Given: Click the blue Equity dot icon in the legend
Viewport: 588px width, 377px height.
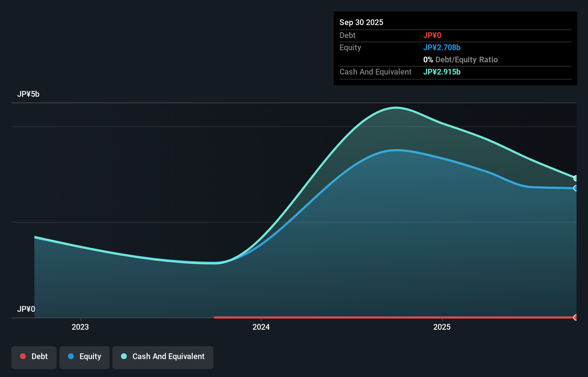Looking at the screenshot, I should pos(71,356).
